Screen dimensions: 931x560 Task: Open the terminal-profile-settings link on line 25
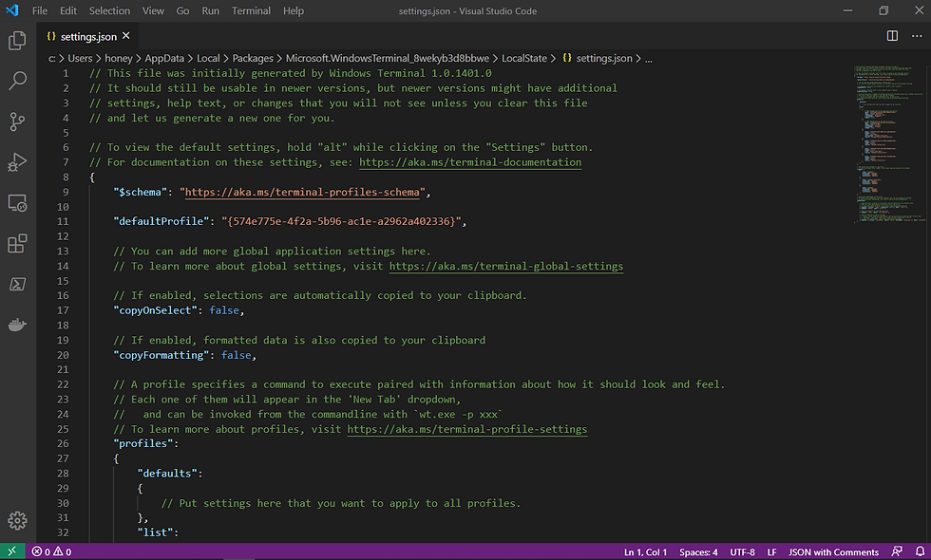coord(467,429)
